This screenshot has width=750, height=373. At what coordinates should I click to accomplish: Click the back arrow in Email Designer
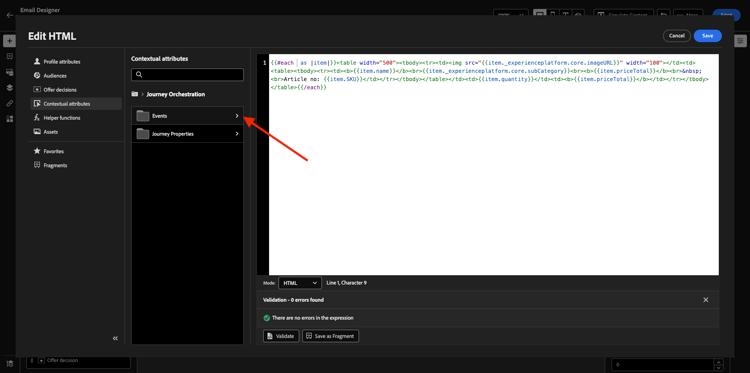click(x=10, y=15)
